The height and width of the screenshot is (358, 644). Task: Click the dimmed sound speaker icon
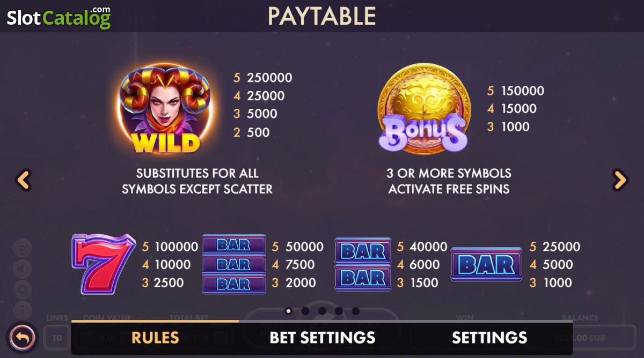[x=23, y=268]
